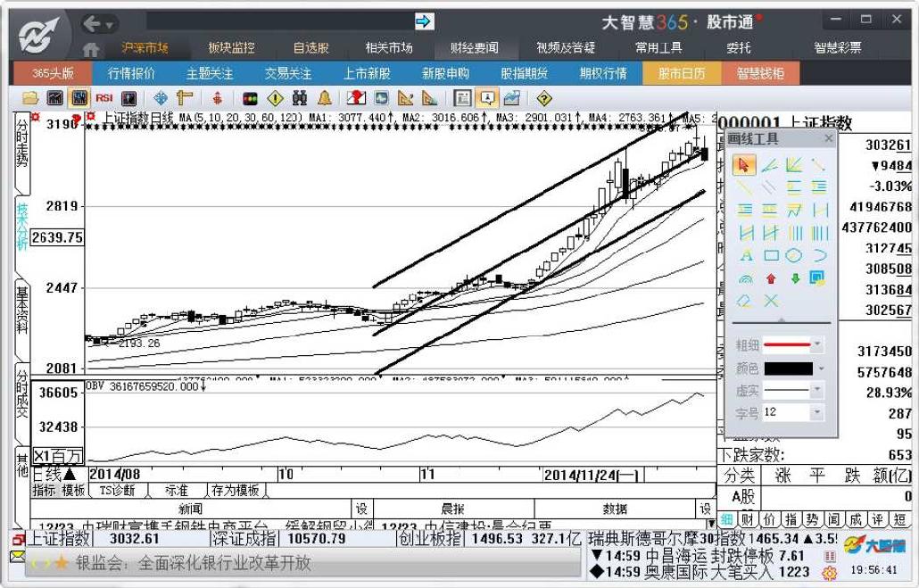Click the yellow exclamation warning icon
Image resolution: width=919 pixels, height=588 pixels.
pyautogui.click(x=275, y=98)
